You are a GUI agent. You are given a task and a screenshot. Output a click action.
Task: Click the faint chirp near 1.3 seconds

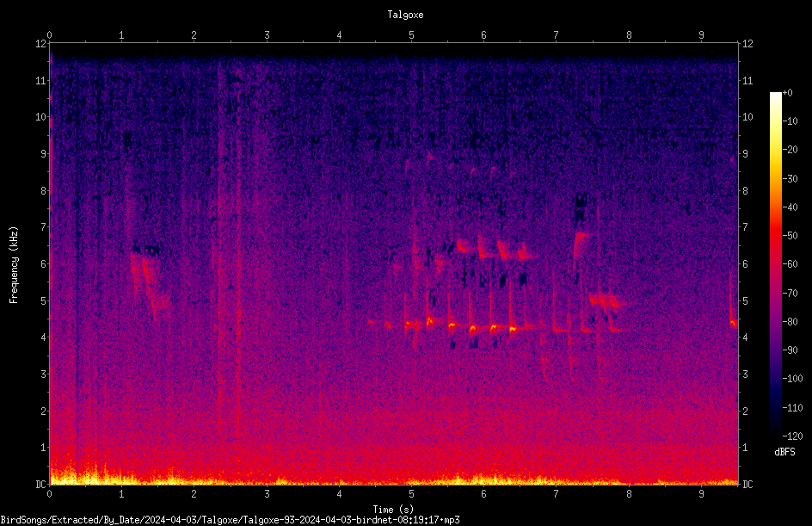[x=149, y=280]
